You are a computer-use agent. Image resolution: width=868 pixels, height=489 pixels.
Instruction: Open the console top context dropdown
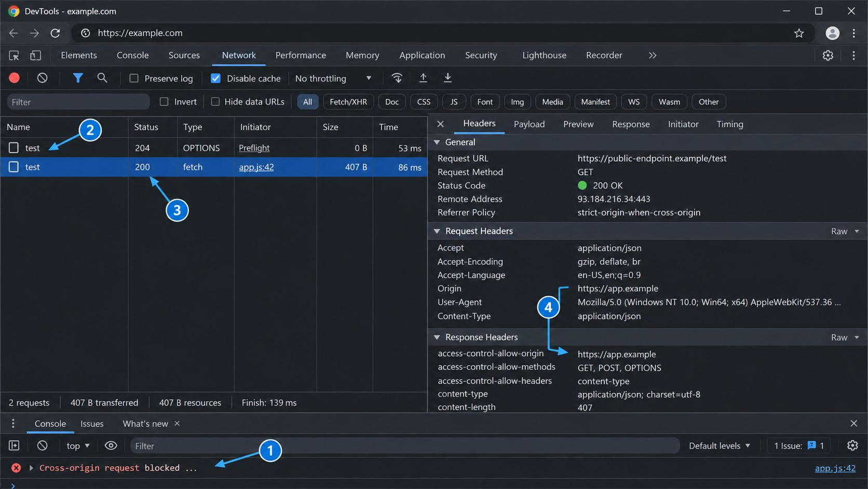[78, 446]
